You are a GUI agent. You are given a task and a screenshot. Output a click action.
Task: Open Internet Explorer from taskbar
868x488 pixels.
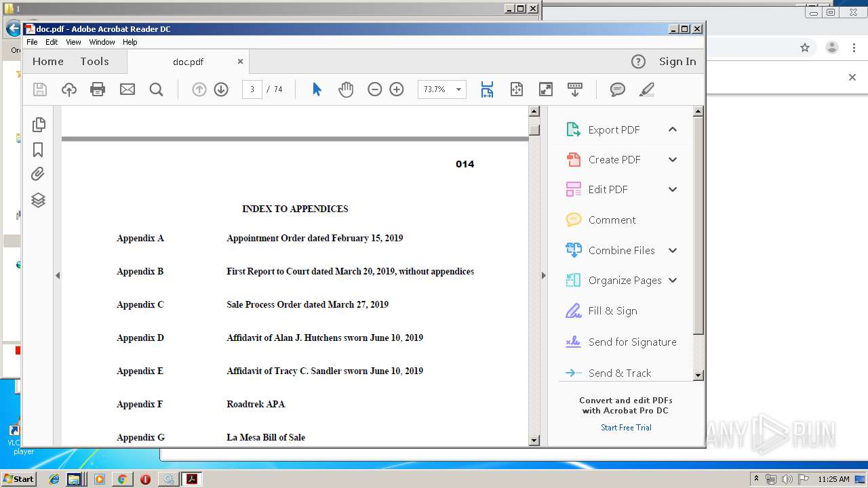[54, 479]
